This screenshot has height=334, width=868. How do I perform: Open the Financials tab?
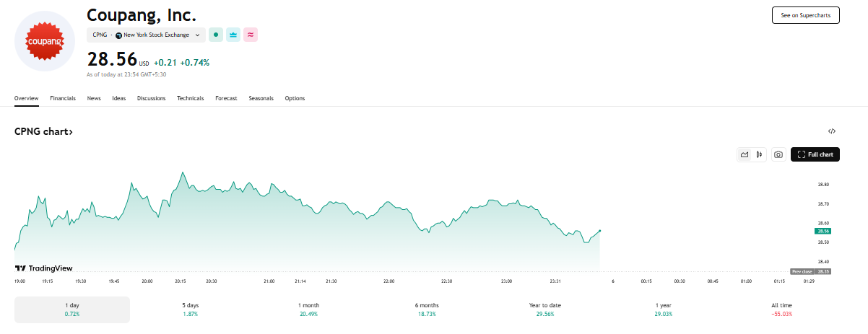click(63, 98)
